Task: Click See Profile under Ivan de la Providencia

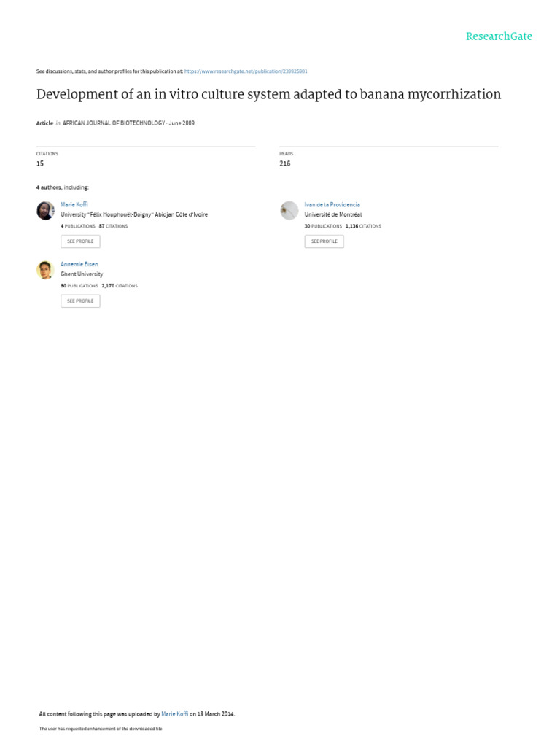Action: click(x=324, y=241)
